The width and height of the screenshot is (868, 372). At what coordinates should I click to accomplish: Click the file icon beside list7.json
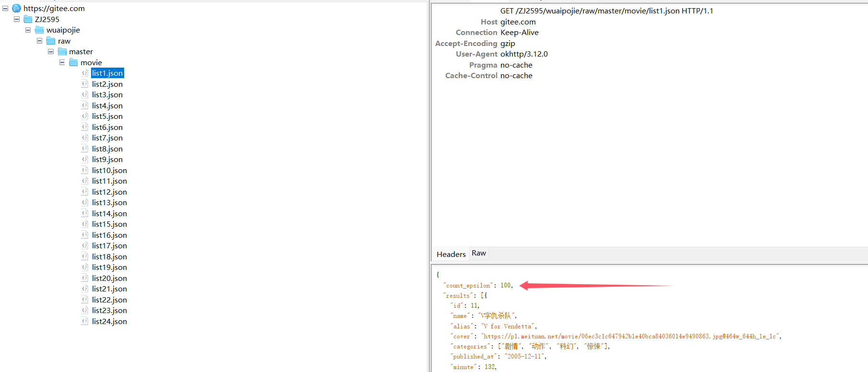(x=85, y=138)
